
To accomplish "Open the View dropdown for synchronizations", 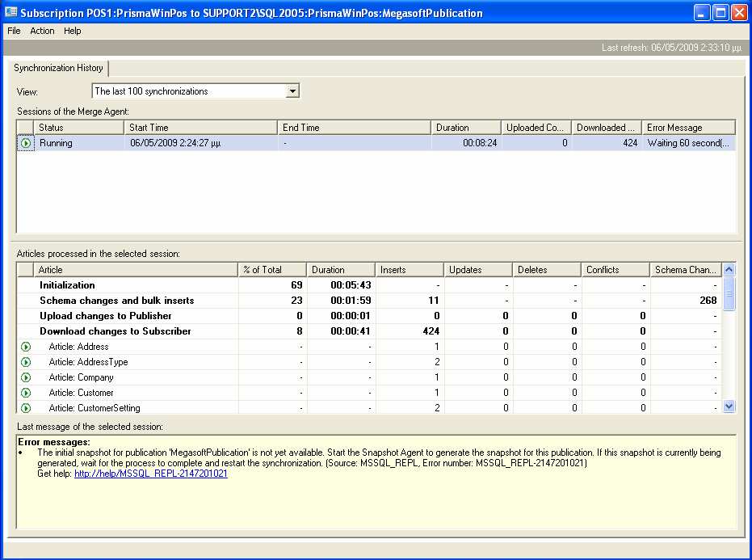I will [292, 91].
